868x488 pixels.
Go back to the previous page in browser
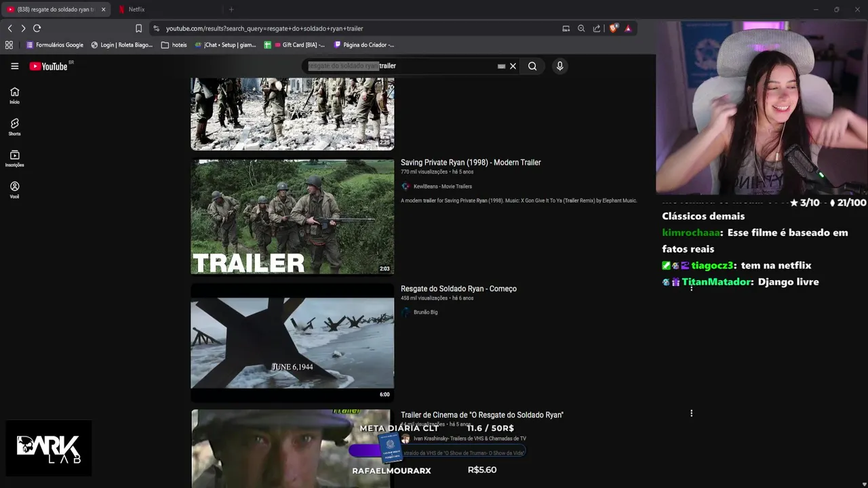(x=9, y=28)
